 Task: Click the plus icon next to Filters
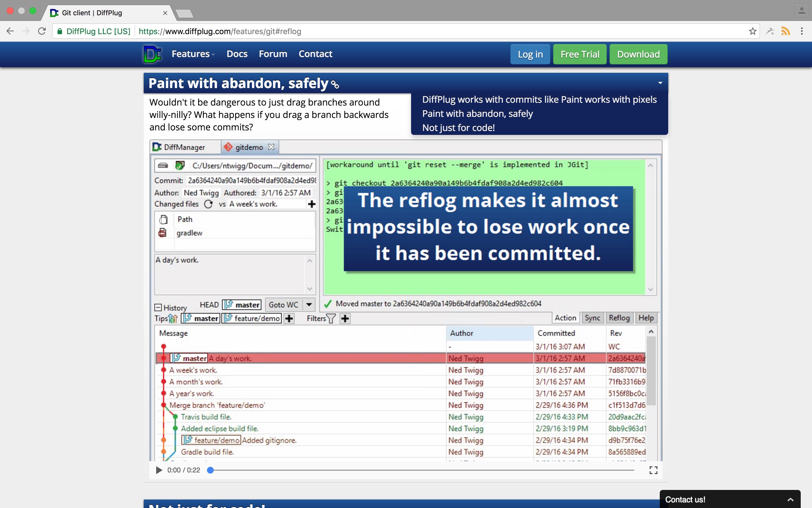tap(345, 318)
